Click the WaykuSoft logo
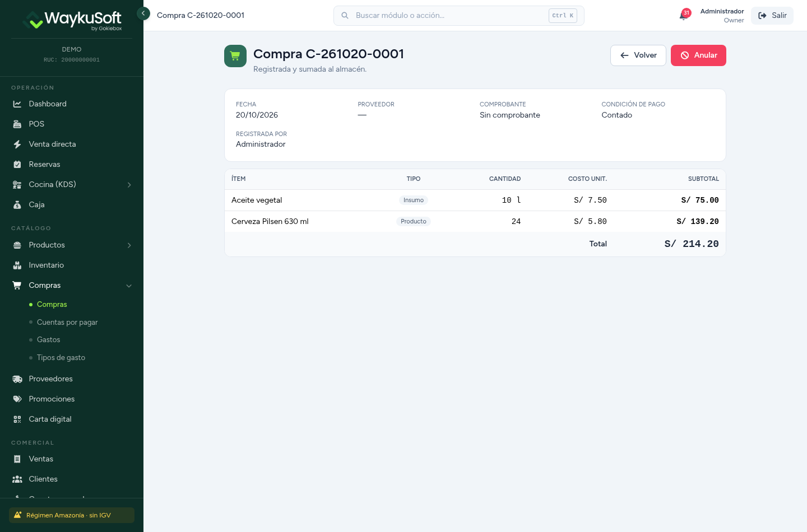 click(72, 20)
